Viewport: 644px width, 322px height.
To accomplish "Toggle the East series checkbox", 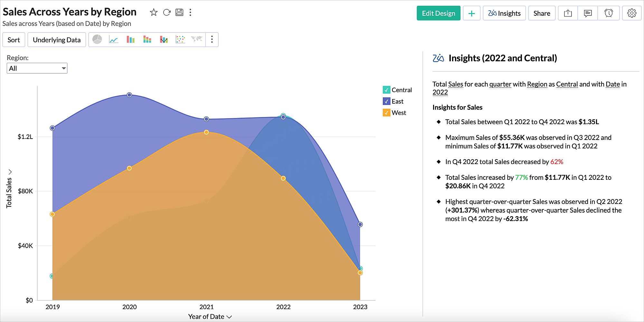I will point(386,101).
